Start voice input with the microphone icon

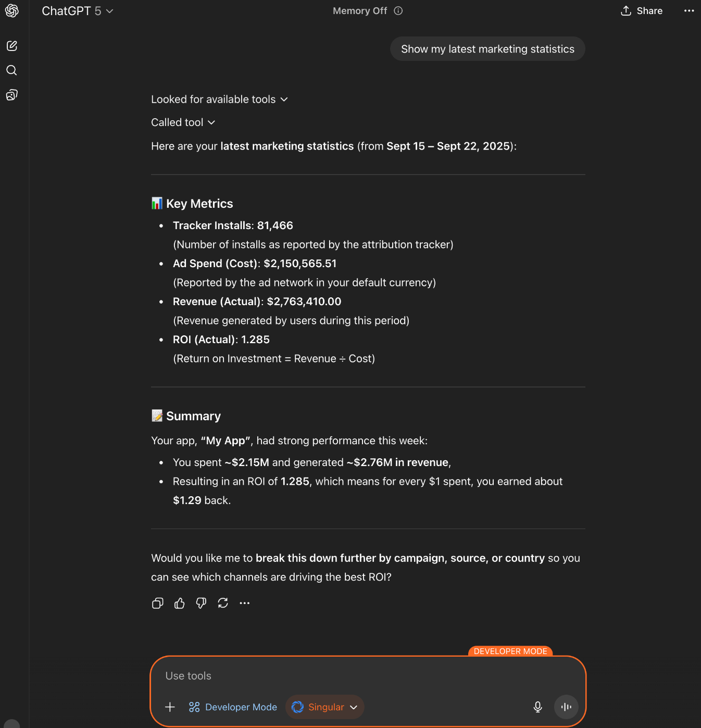coord(537,707)
